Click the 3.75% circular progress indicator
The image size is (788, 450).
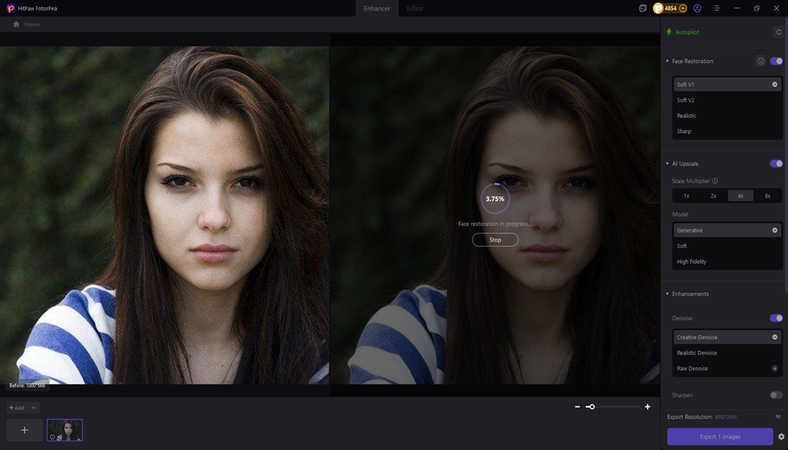click(495, 199)
